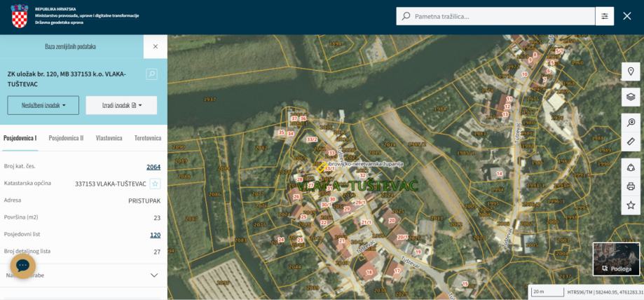Click the PRISTUPAK address value
Image resolution: width=644 pixels, height=300 pixels.
click(x=144, y=201)
